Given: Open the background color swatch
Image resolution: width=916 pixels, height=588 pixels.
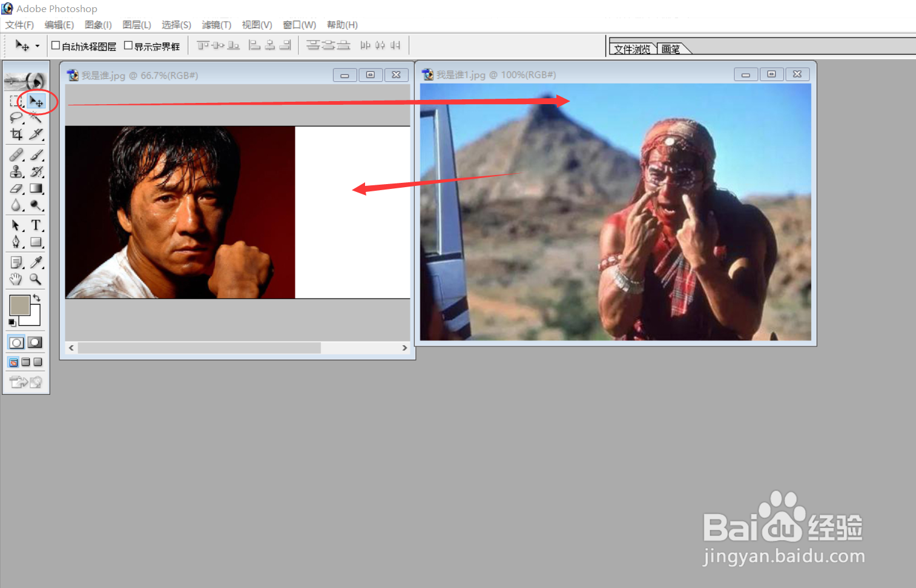Looking at the screenshot, I should (34, 319).
